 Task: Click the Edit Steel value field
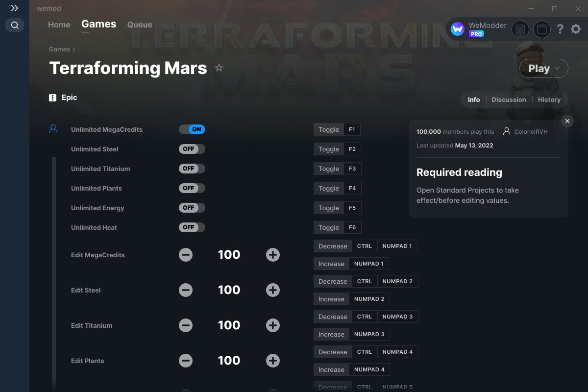[229, 290]
